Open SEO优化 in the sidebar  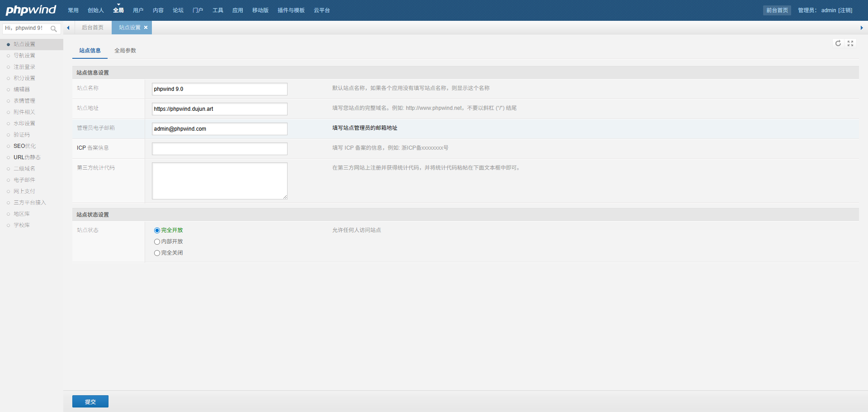[24, 146]
